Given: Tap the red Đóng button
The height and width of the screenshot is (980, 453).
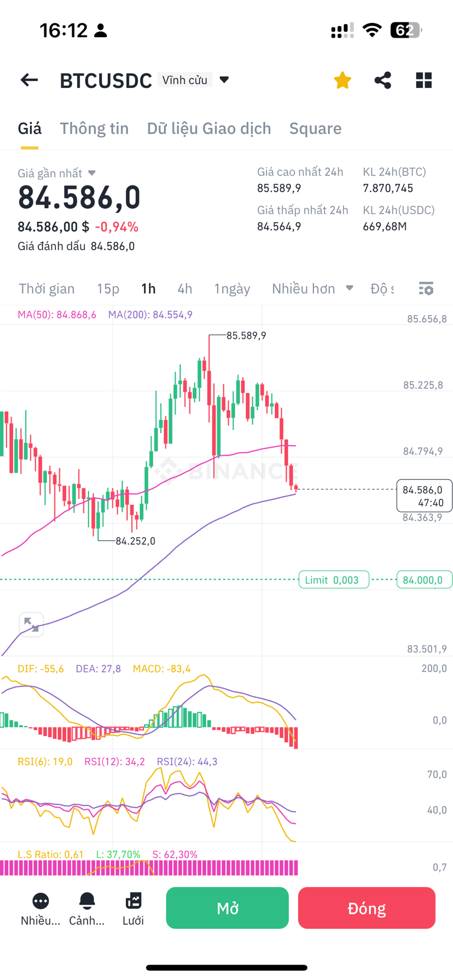Looking at the screenshot, I should click(x=367, y=908).
